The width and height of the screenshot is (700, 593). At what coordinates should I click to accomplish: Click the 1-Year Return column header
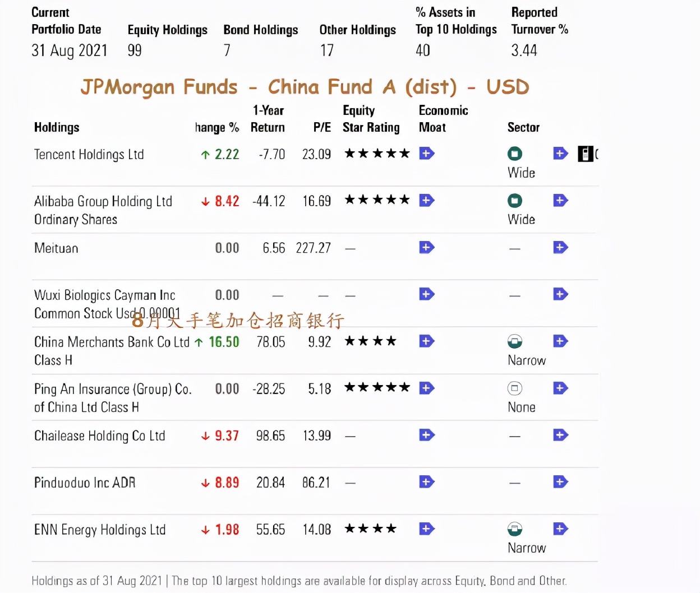268,119
